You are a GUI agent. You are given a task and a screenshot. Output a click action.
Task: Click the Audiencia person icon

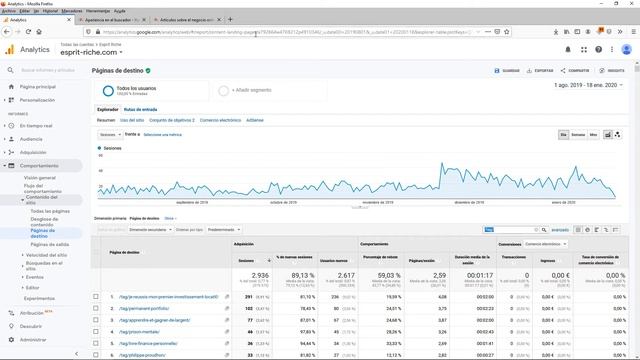coord(11,139)
